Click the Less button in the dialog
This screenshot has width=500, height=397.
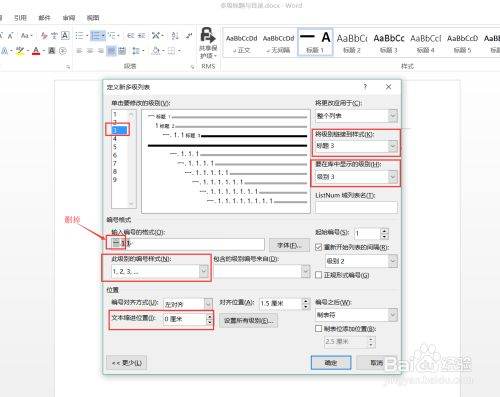coord(126,363)
